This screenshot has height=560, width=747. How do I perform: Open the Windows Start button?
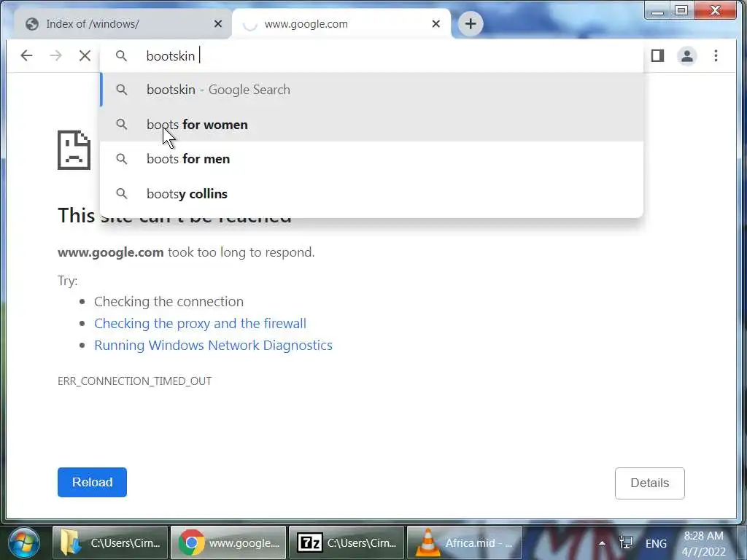coord(24,542)
